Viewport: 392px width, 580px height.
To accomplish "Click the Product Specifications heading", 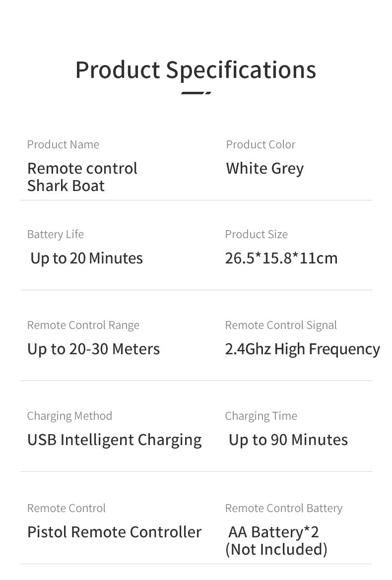I will pos(196,69).
